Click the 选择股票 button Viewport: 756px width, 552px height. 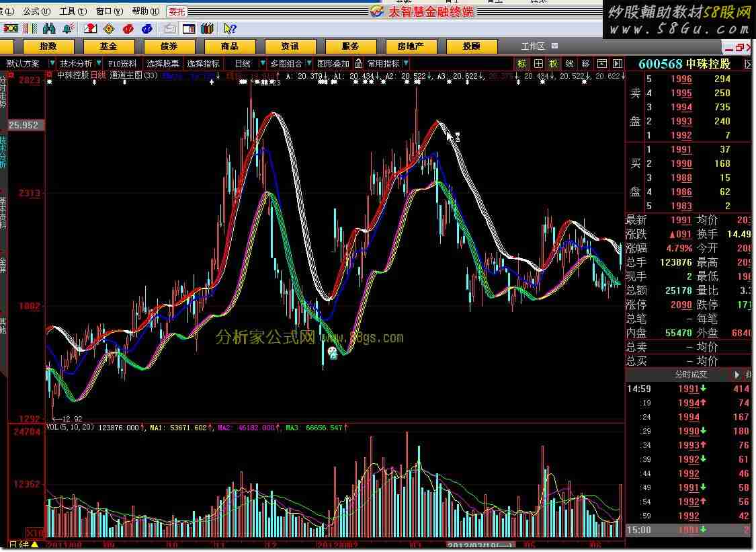pos(163,64)
